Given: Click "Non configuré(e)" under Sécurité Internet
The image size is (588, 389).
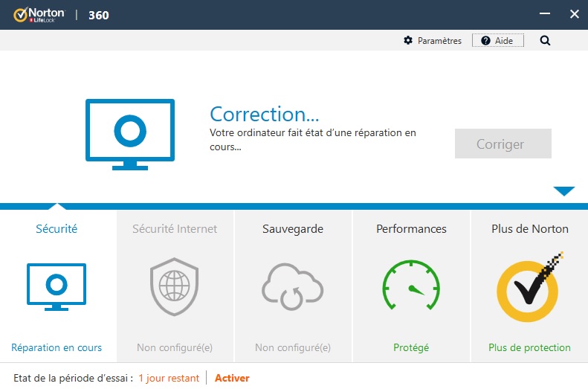Looking at the screenshot, I should pyautogui.click(x=175, y=348).
